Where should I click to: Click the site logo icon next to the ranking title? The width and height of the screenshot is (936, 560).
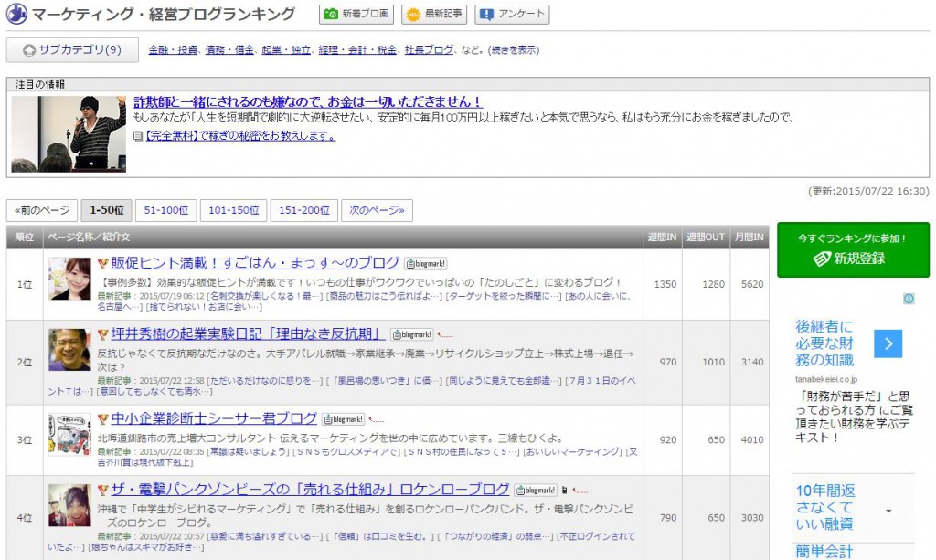point(16,14)
